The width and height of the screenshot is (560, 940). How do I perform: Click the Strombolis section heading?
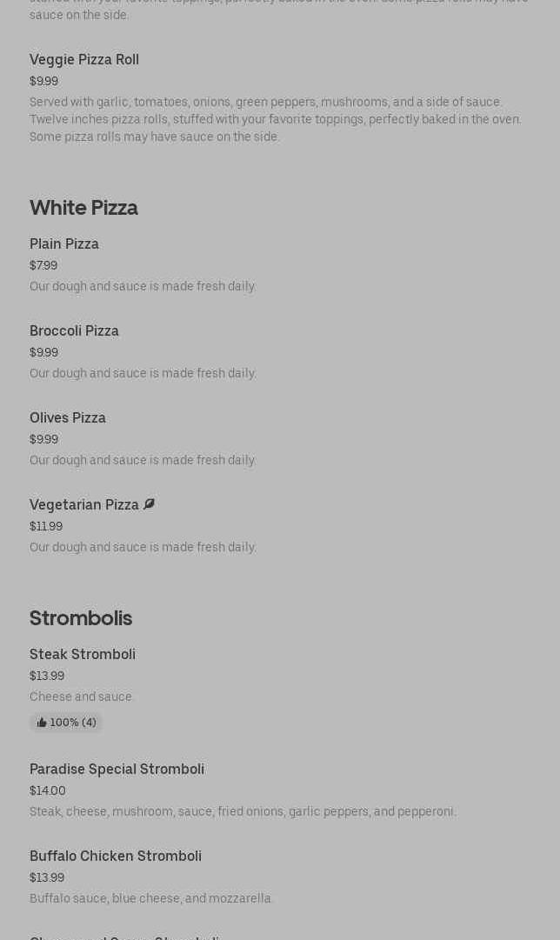pyautogui.click(x=81, y=618)
